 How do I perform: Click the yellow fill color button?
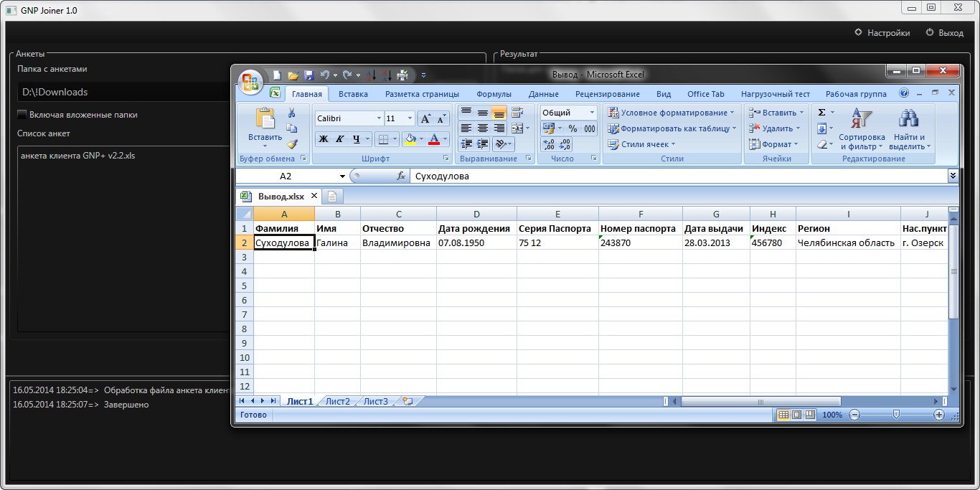click(410, 139)
